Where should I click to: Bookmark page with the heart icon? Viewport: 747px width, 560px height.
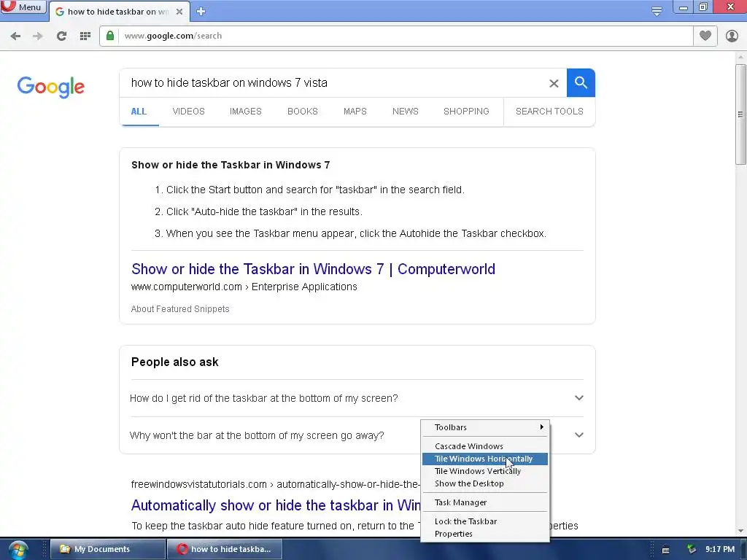[x=705, y=36]
